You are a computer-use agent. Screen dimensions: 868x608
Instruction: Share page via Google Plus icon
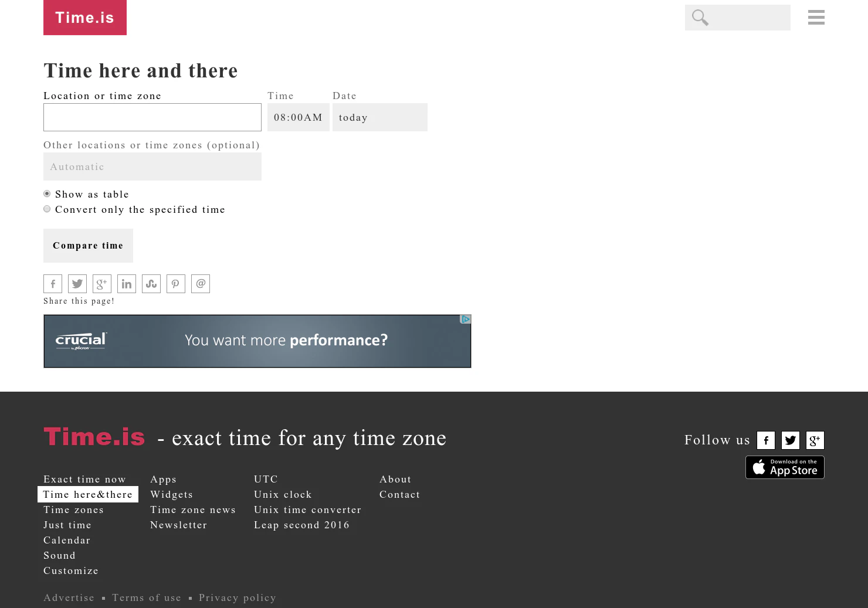tap(102, 284)
